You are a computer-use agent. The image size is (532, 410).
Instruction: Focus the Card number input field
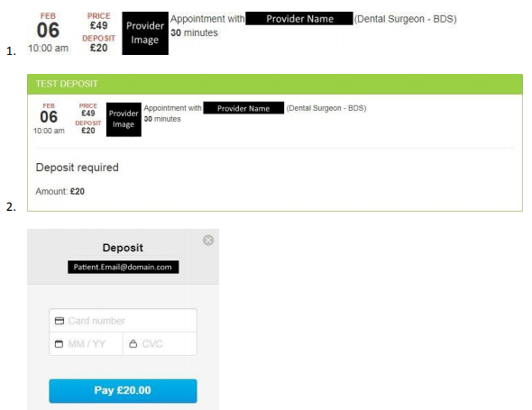coord(123,321)
